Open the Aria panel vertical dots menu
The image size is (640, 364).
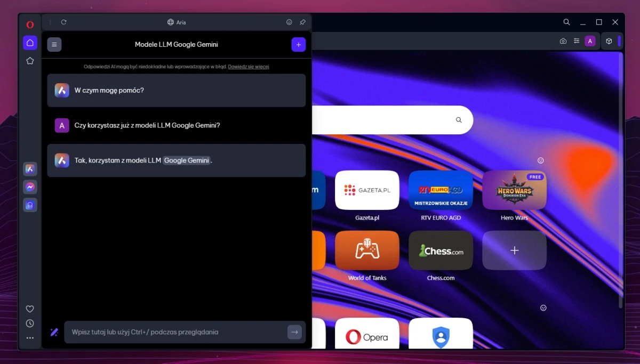pos(50,22)
